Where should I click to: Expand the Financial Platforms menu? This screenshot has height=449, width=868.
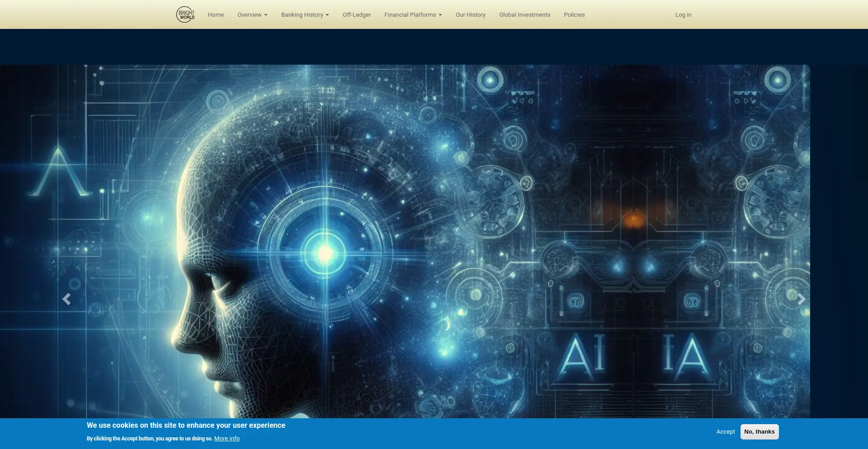pos(410,15)
